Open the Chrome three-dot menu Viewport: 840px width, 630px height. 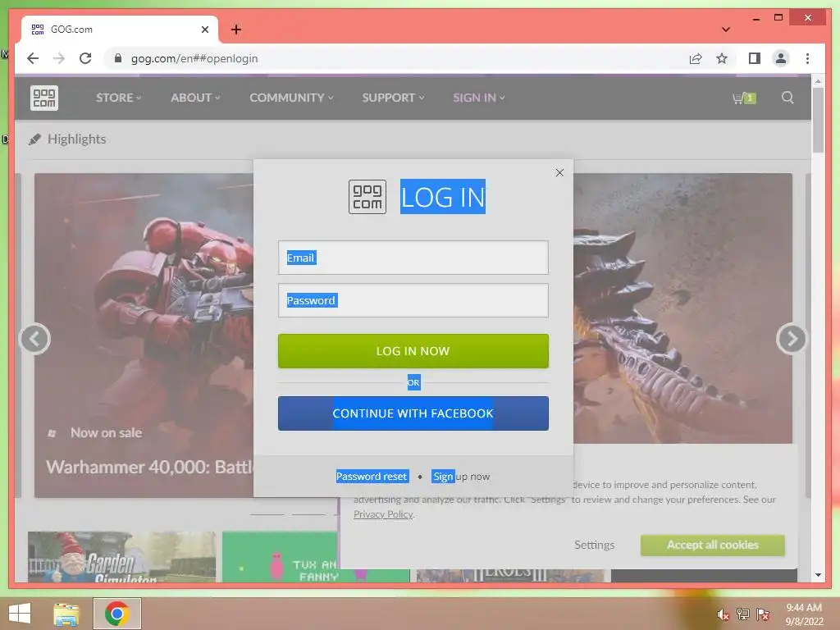(807, 58)
